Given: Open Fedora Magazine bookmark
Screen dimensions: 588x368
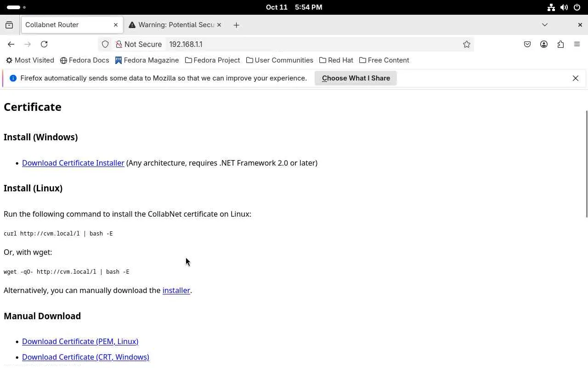Looking at the screenshot, I should pos(147,60).
